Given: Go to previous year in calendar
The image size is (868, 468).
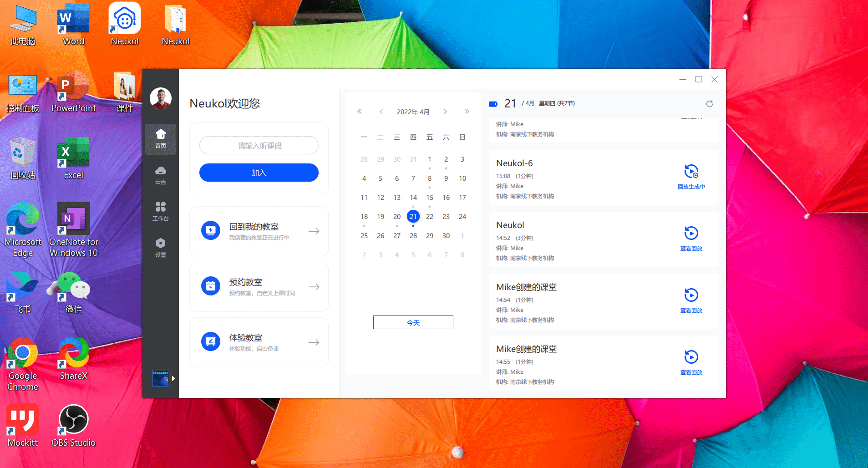Looking at the screenshot, I should [360, 112].
